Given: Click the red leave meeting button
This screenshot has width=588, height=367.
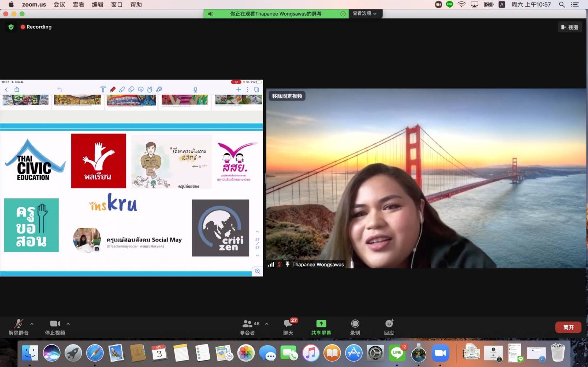Looking at the screenshot, I should pos(568,327).
